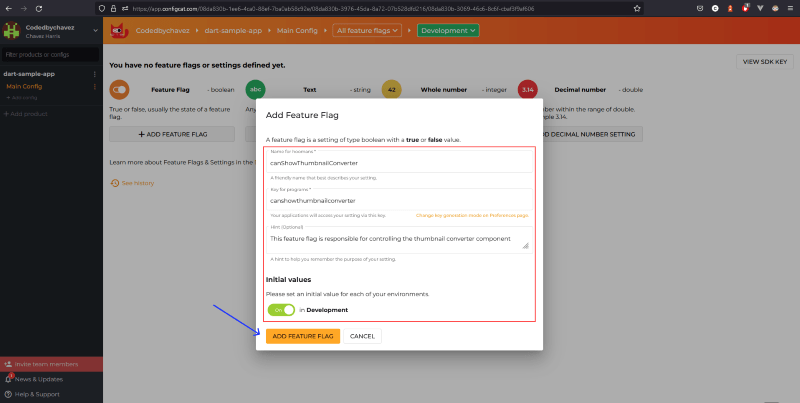Open dart-sample-app in the sidebar

(29, 74)
